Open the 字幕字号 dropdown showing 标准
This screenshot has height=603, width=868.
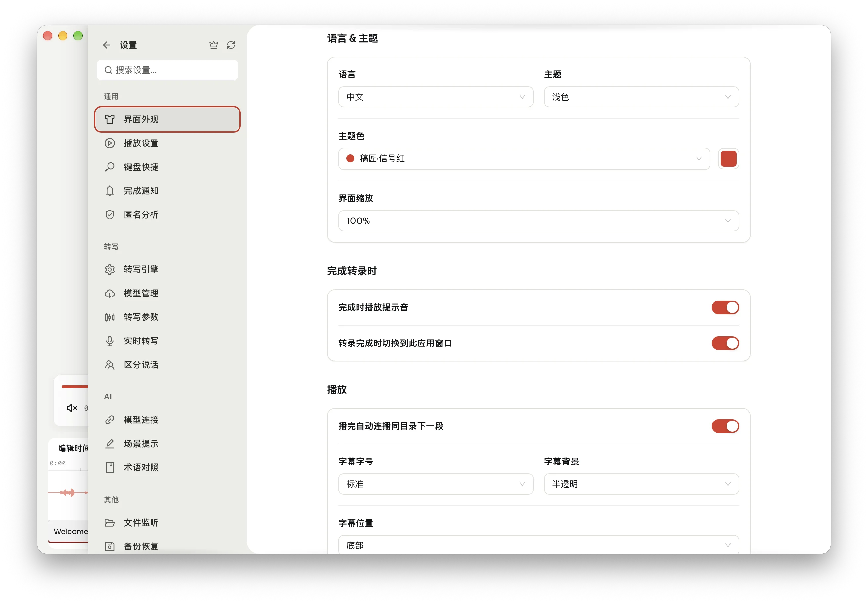point(436,484)
